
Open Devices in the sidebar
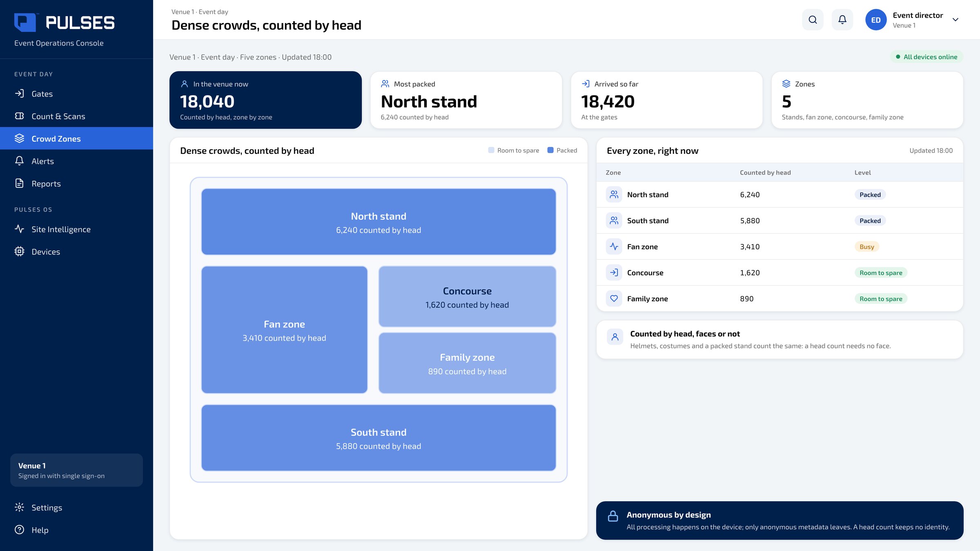click(x=76, y=251)
